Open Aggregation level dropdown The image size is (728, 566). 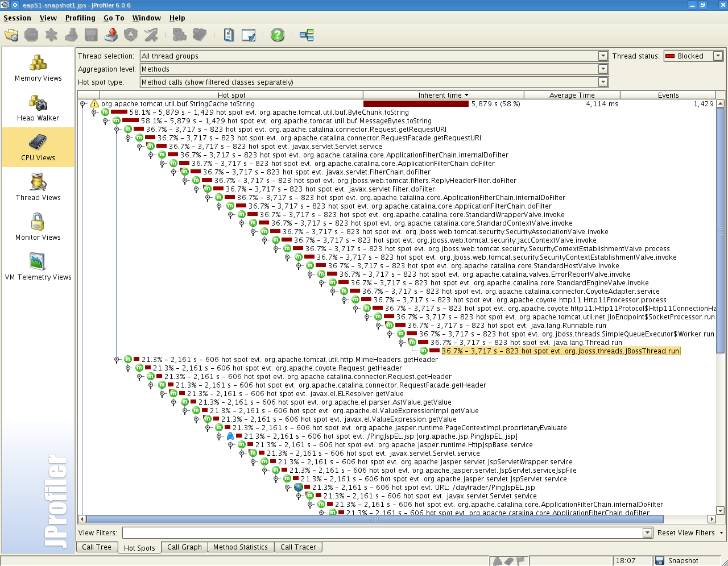[603, 69]
